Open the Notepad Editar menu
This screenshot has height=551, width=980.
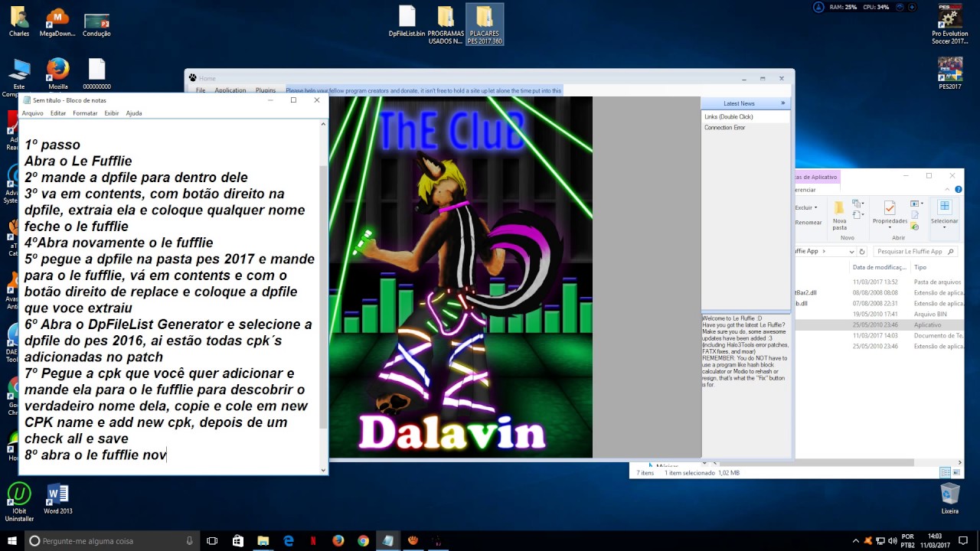(58, 113)
